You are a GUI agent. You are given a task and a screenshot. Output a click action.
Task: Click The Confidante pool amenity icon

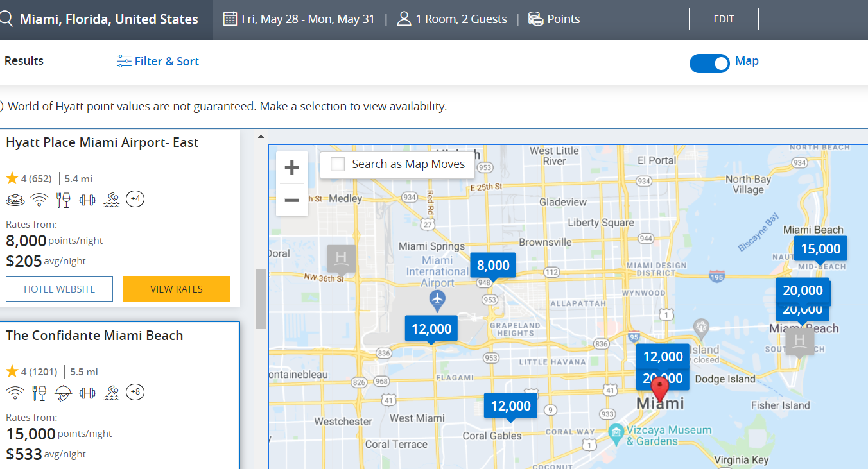(x=112, y=392)
